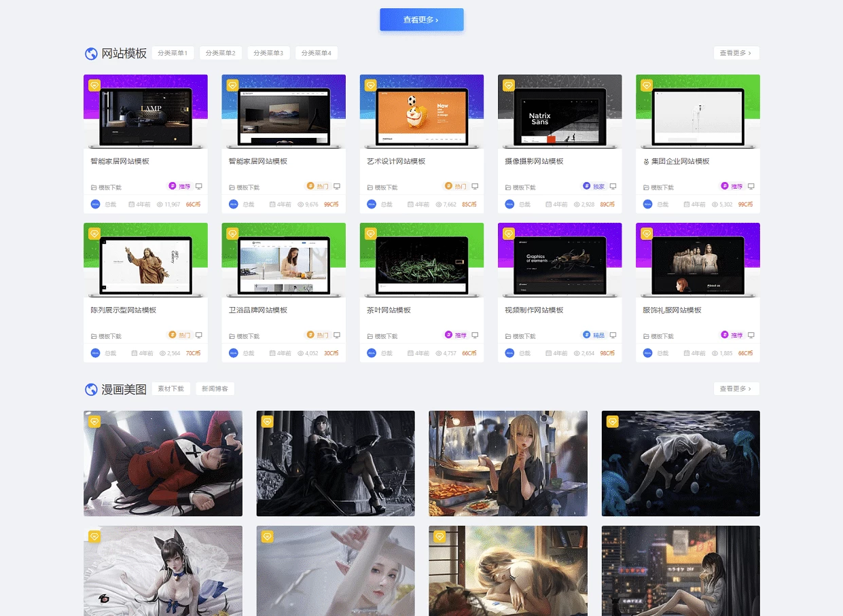
Task: Click the monitor icon on 视频制作网站模板 card
Action: pos(613,335)
